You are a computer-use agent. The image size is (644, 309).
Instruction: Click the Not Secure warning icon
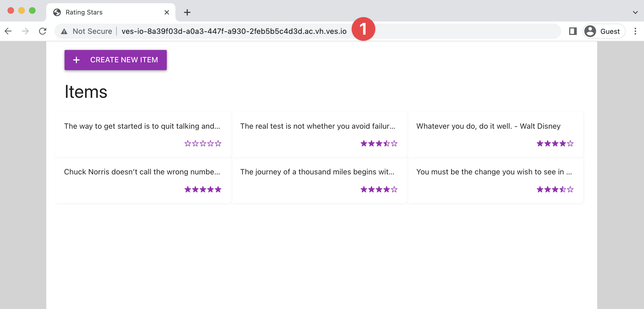pos(64,31)
